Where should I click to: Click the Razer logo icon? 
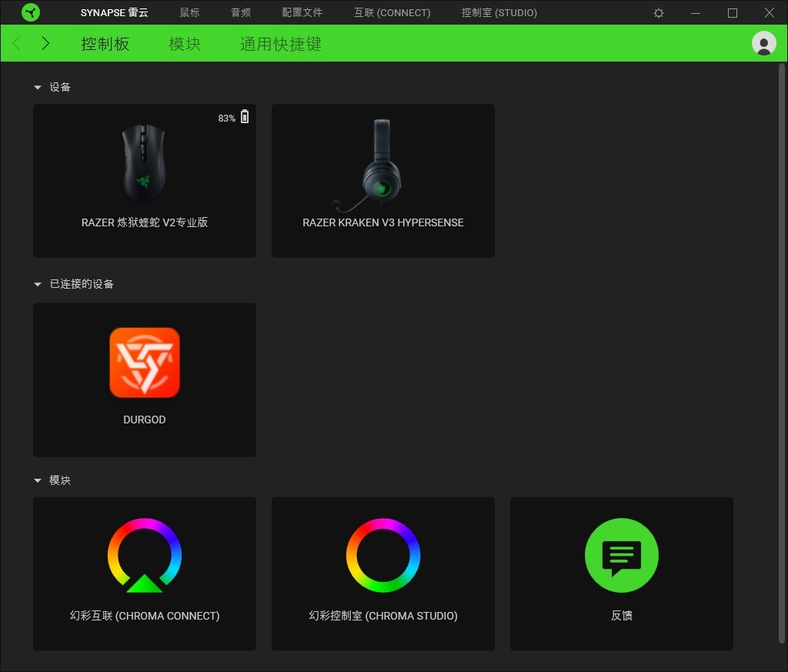31,12
